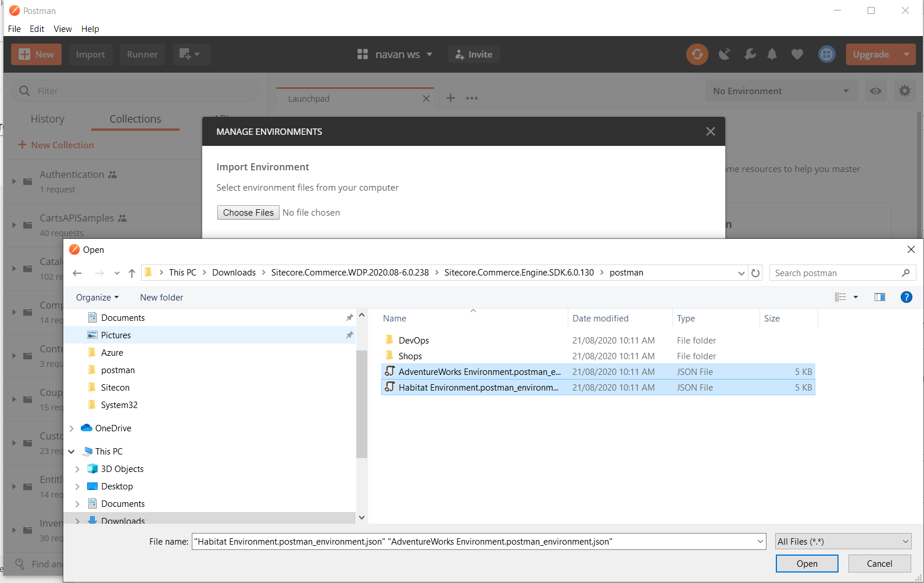
Task: Open the Pictures quick access item
Action: (116, 335)
